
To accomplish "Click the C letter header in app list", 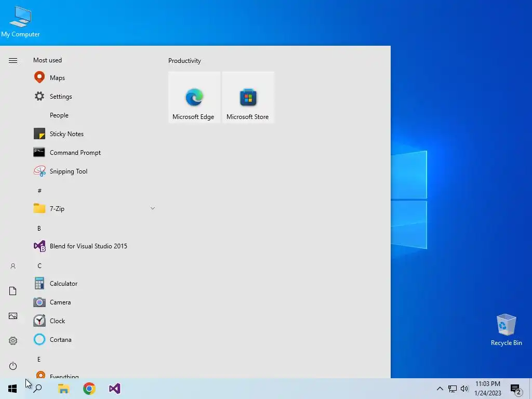I will (x=39, y=265).
